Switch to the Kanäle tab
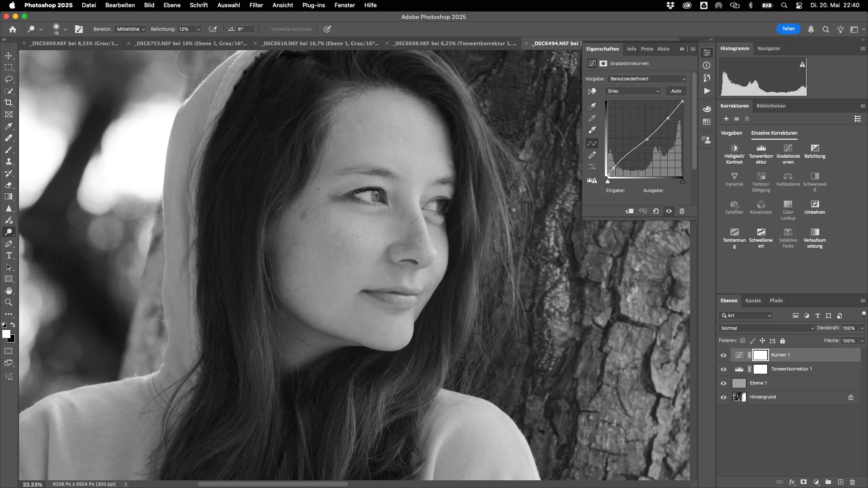Image resolution: width=868 pixels, height=488 pixels. pos(753,300)
